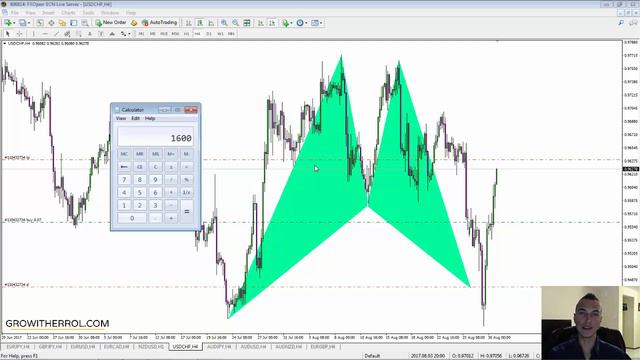Screen dimensions: 640x360
Task: Toggle the chart auto scroll icon
Action: click(x=260, y=23)
